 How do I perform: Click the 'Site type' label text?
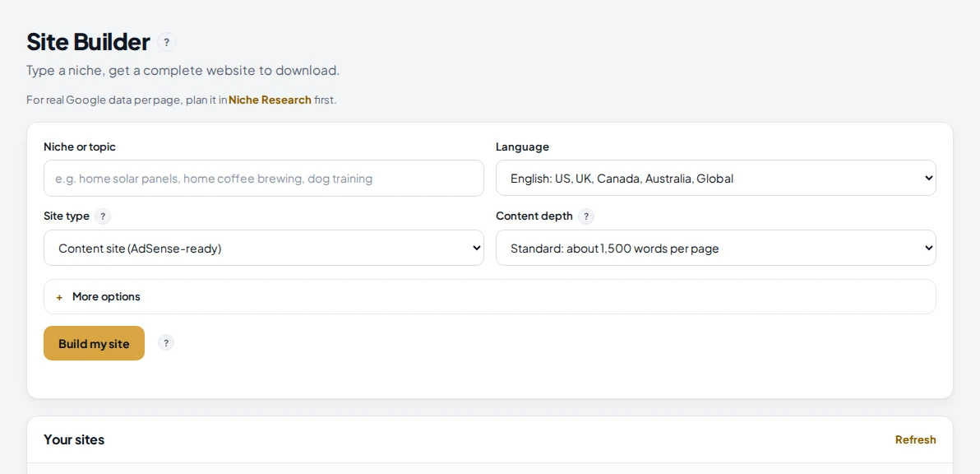(67, 216)
